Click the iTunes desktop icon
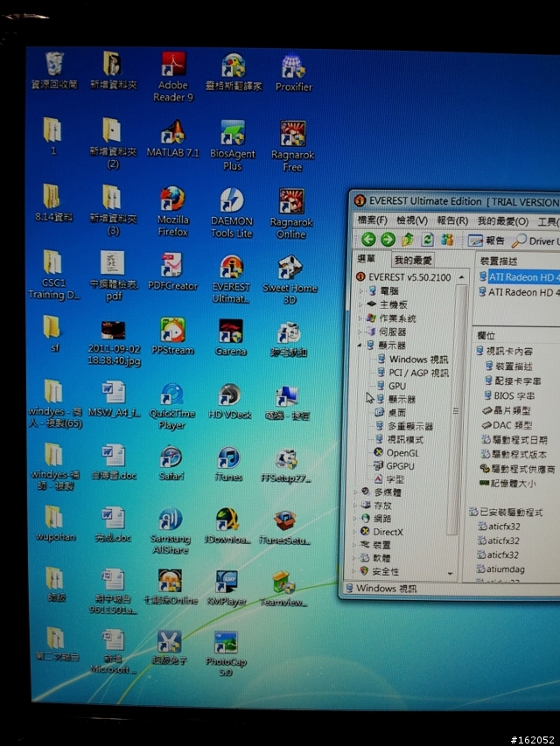Viewport: 560px width, 747px height. pos(228,464)
